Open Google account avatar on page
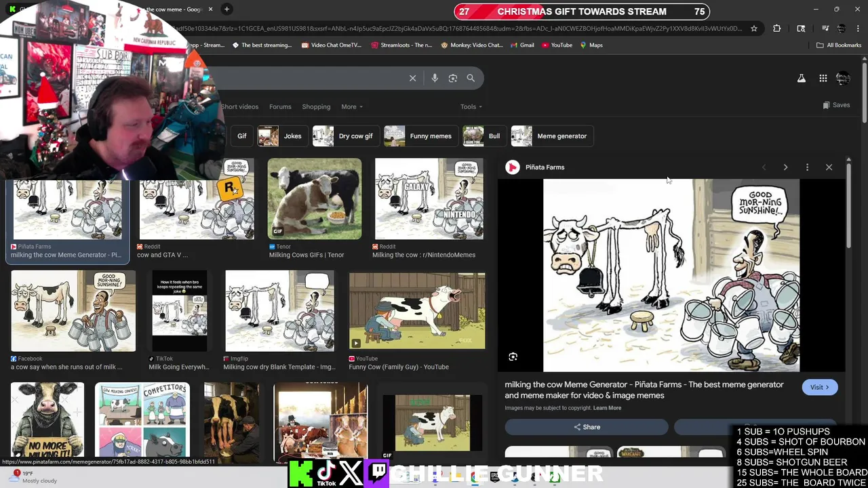This screenshot has width=868, height=488. click(x=843, y=79)
